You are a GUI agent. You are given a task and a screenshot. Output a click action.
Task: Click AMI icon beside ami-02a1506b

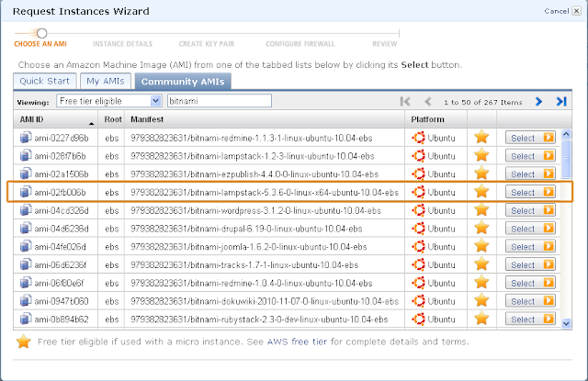[x=26, y=174]
